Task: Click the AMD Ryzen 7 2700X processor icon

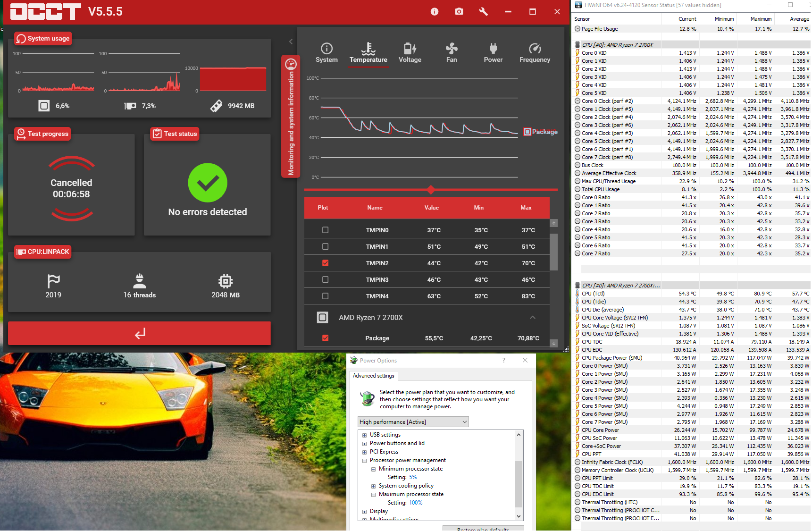Action: coord(323,317)
